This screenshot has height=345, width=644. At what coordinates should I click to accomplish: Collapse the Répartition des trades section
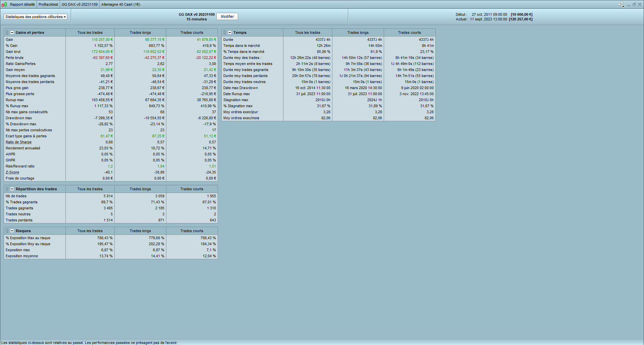pyautogui.click(x=12, y=189)
